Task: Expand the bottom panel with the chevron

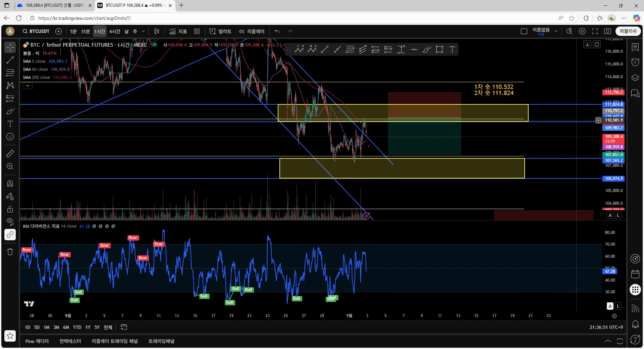Action: (608, 341)
